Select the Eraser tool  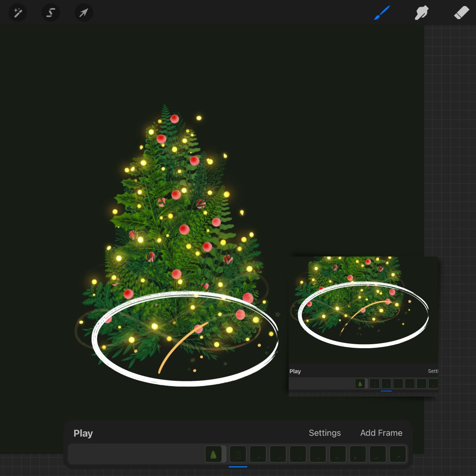(x=461, y=13)
